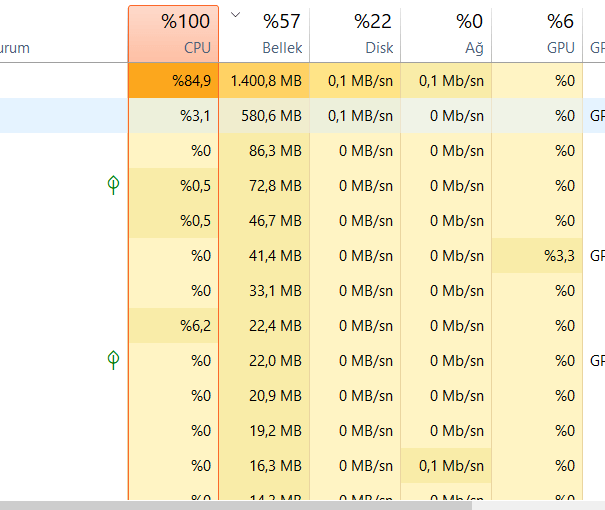Click the 0,1 Mb/sn network cell in the 16,3 MB row
This screenshot has height=510, width=605.
click(446, 466)
